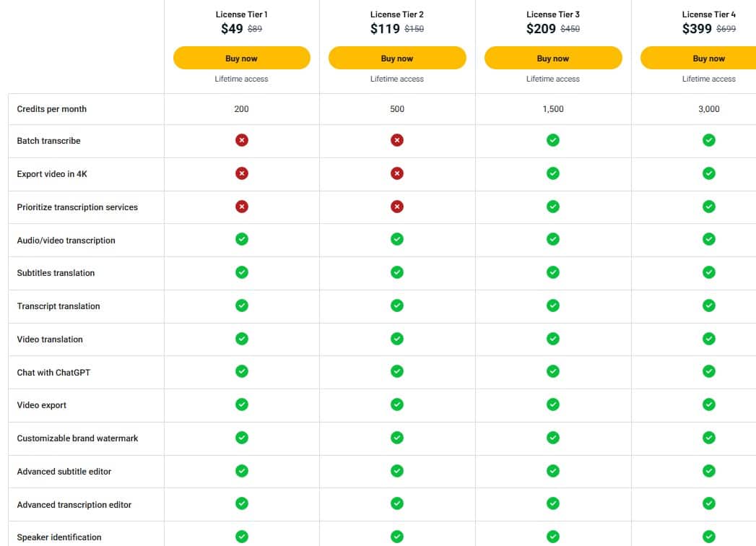Click green check for Customizable brand watermark Tier 2

click(397, 438)
